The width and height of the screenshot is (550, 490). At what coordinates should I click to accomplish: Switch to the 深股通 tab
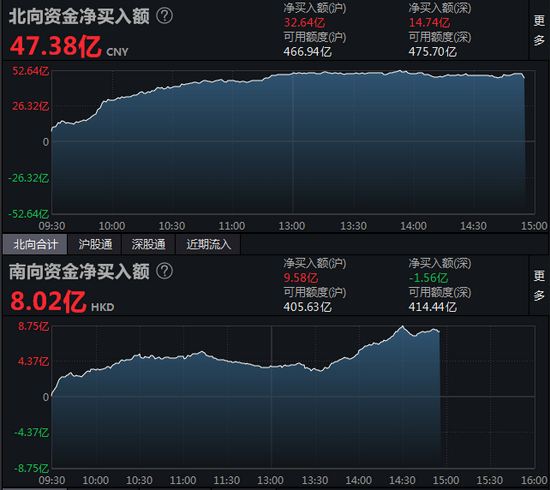(148, 244)
